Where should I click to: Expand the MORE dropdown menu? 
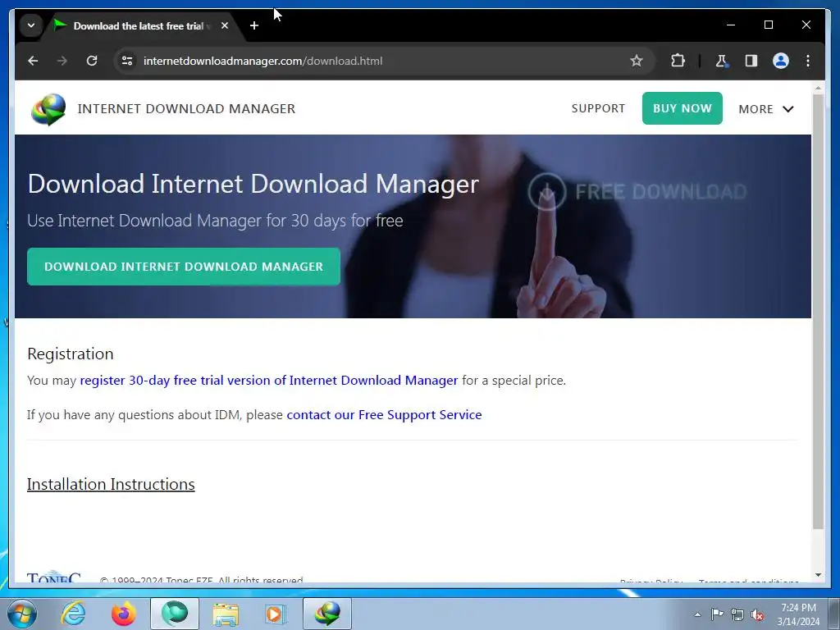tap(765, 109)
